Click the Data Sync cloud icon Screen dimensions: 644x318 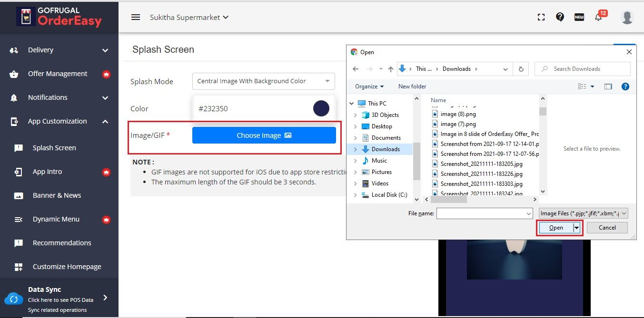pyautogui.click(x=14, y=299)
